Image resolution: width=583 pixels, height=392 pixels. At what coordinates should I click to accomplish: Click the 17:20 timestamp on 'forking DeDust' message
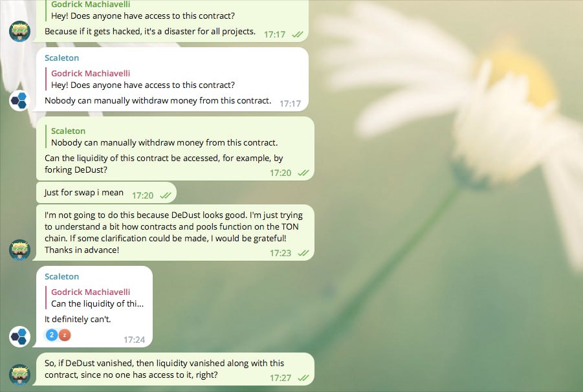[280, 173]
